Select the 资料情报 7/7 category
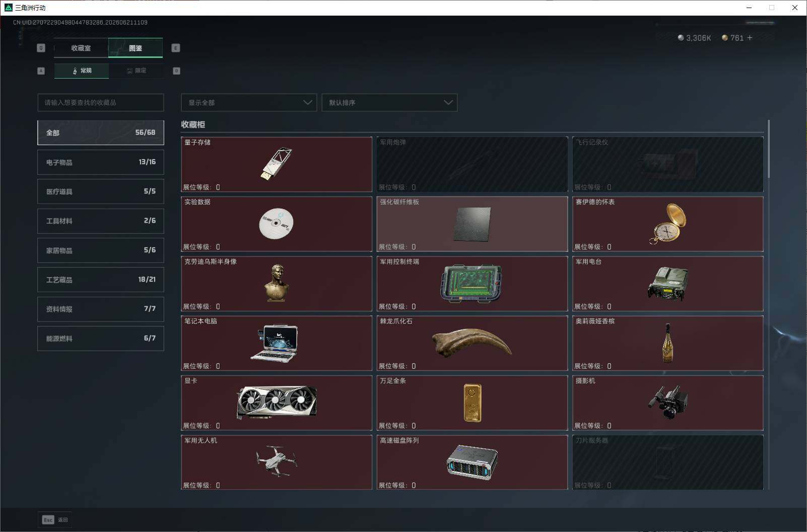Screen dimensions: 807x532 coord(101,309)
